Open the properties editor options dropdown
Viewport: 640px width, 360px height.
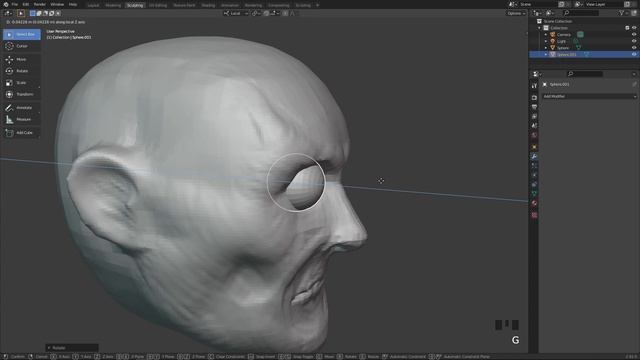pos(634,74)
